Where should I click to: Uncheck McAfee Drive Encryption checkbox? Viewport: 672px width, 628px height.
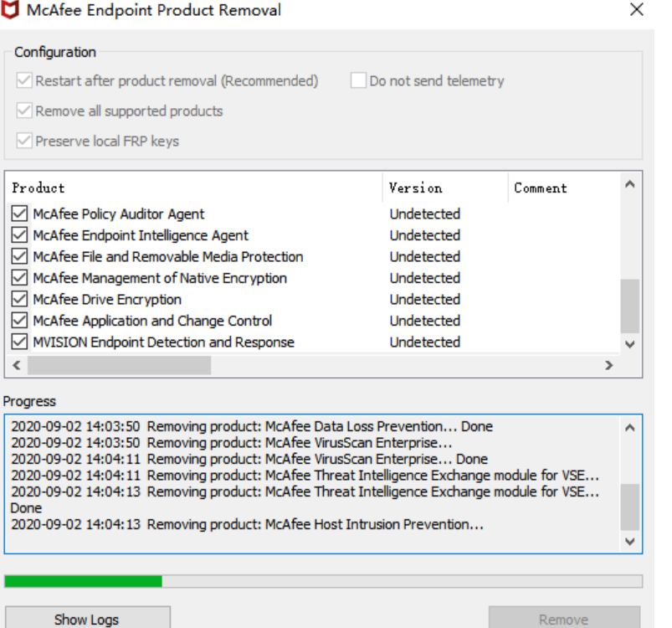coord(19,299)
